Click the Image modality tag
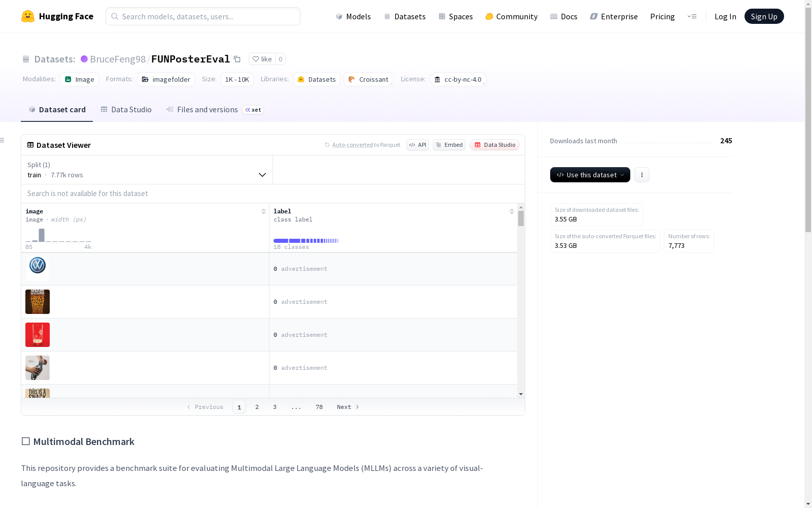The image size is (812, 508). (80, 79)
